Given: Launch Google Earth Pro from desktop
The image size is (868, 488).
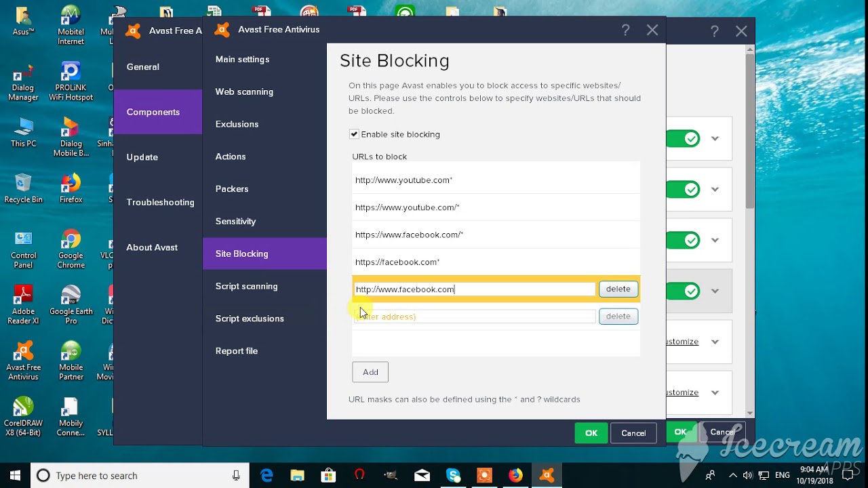Looking at the screenshot, I should coord(71,305).
